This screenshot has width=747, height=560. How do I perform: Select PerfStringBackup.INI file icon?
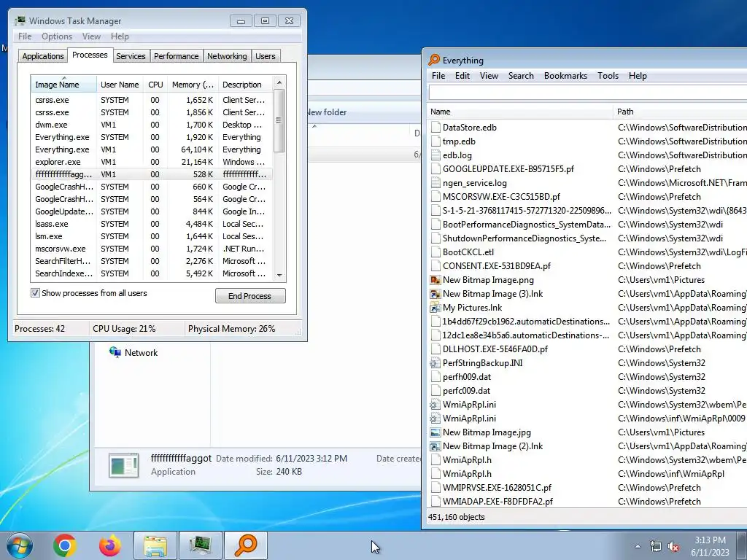point(435,363)
